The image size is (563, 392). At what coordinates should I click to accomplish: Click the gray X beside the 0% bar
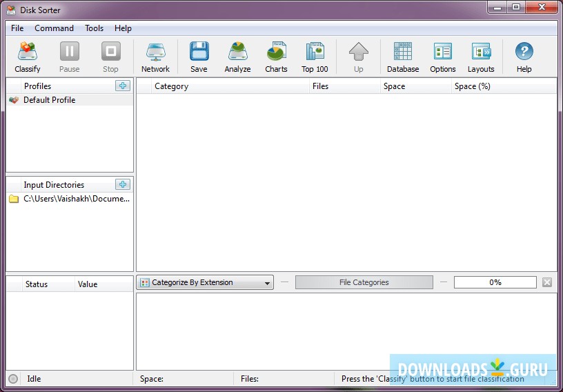pyautogui.click(x=547, y=282)
